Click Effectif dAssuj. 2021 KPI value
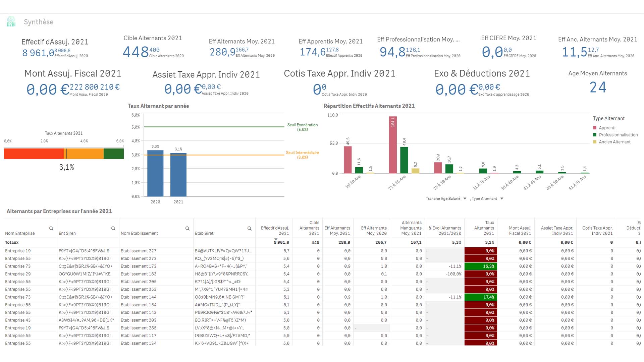644x362 pixels. (38, 53)
